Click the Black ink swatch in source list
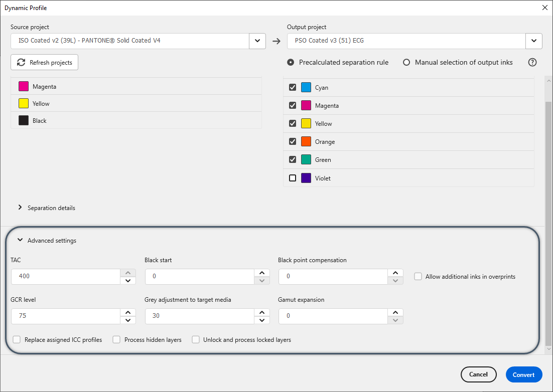 [x=23, y=120]
